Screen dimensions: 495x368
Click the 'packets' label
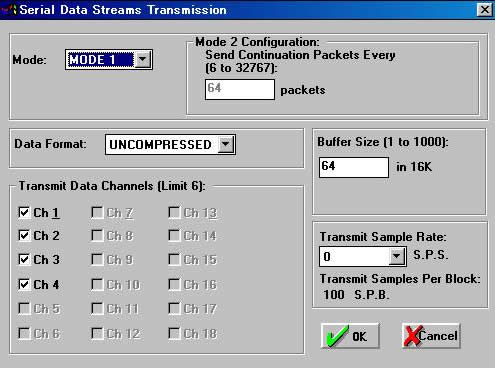pyautogui.click(x=303, y=90)
